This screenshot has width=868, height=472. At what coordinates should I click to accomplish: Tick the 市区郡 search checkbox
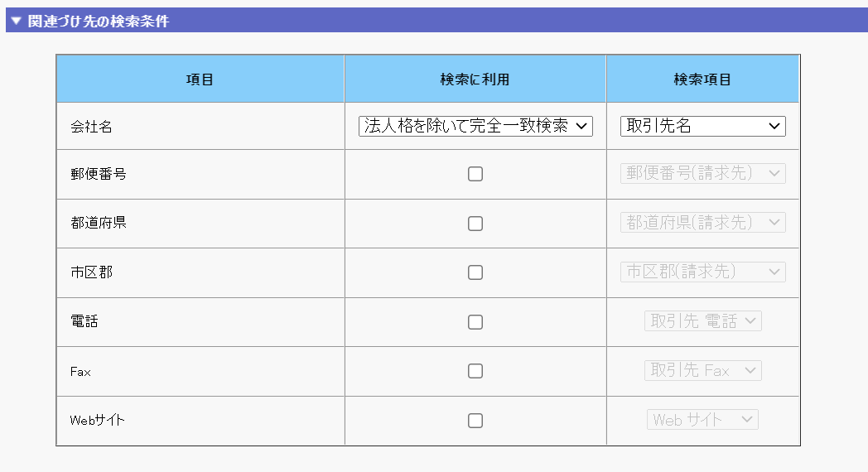475,272
